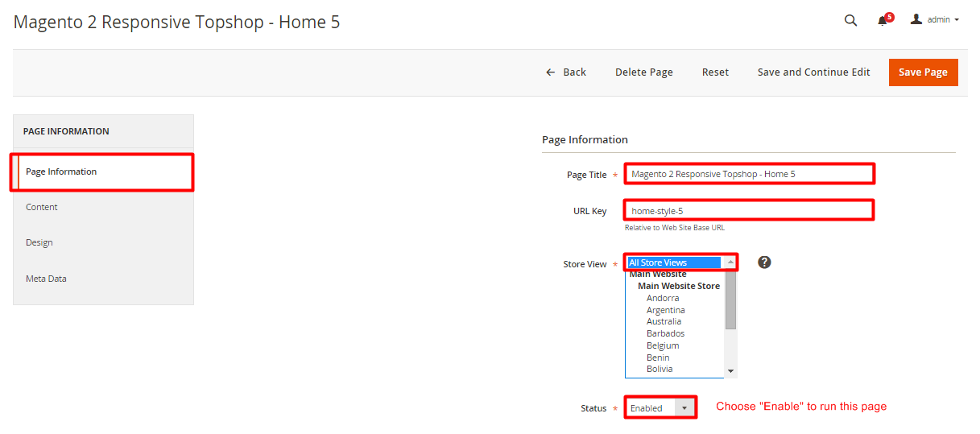Click the Store View help question icon
980x434 pixels.
point(765,262)
